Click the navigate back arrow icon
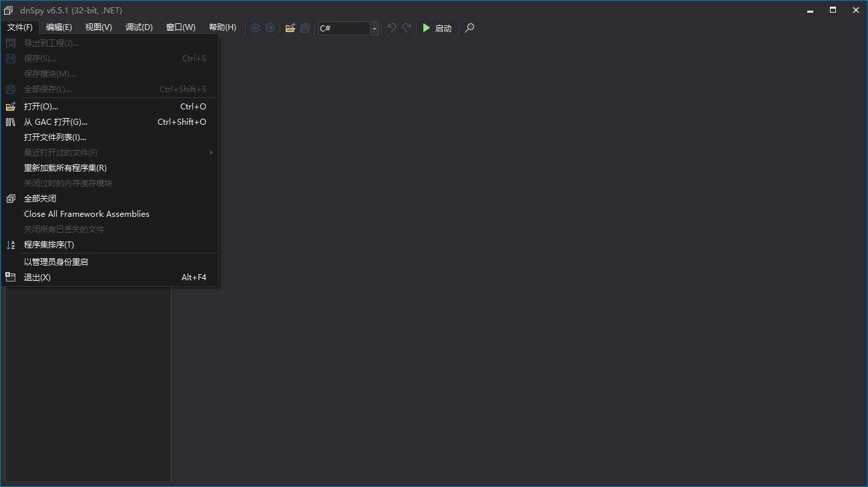Viewport: 868px width, 487px height. 255,28
